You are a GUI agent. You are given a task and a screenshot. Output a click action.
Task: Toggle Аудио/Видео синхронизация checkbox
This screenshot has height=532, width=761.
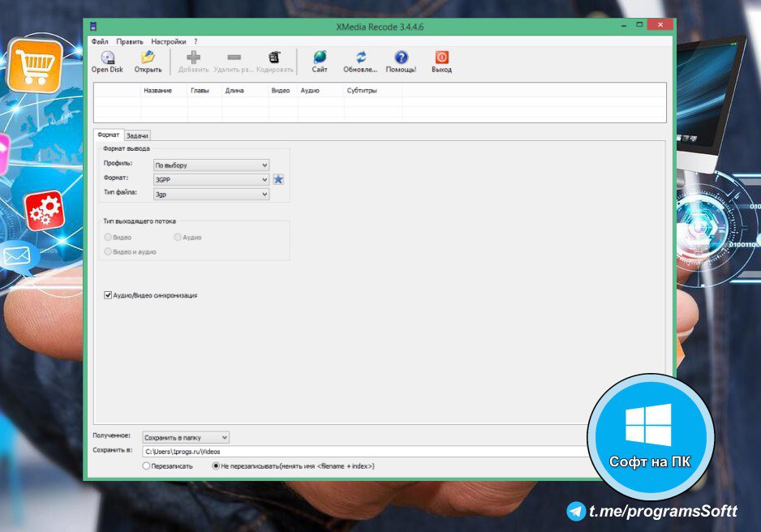108,295
